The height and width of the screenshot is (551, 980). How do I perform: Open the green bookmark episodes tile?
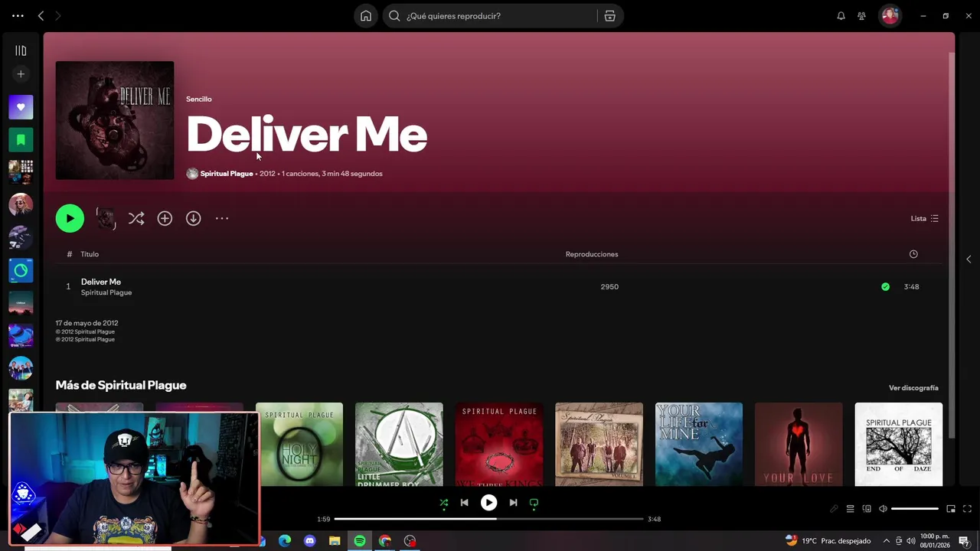pos(21,140)
